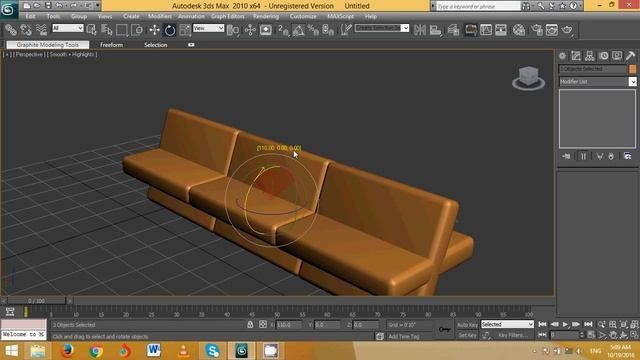
Task: Open the Motion command panel tab
Action: pos(604,56)
